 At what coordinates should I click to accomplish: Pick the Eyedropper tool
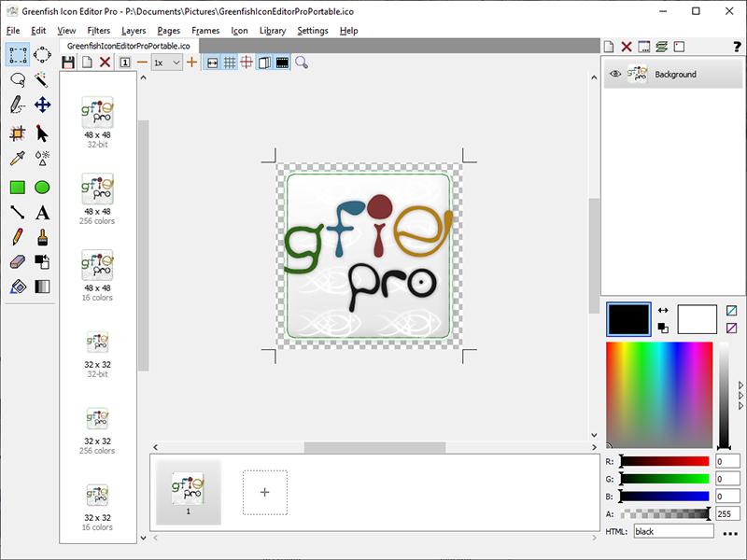(17, 158)
